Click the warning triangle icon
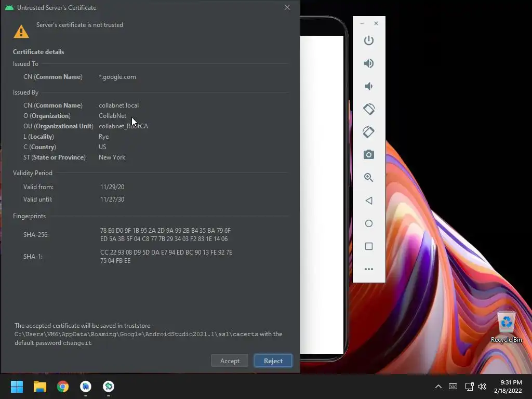Viewport: 532px width, 399px height. [21, 32]
